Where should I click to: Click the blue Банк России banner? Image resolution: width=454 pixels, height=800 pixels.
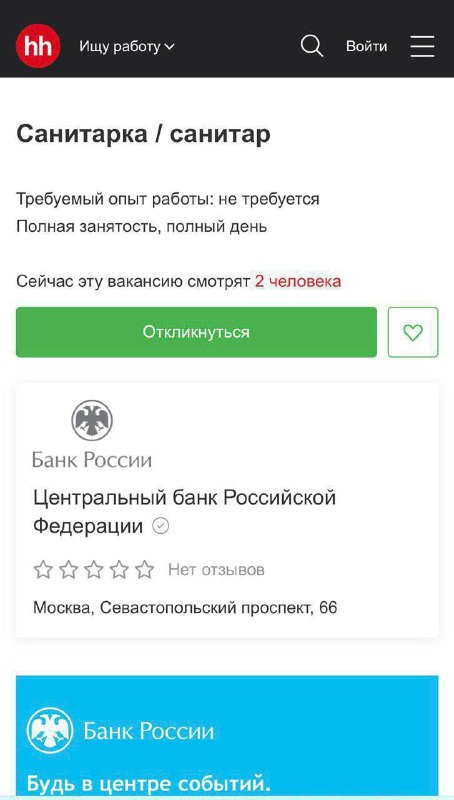pos(227,735)
